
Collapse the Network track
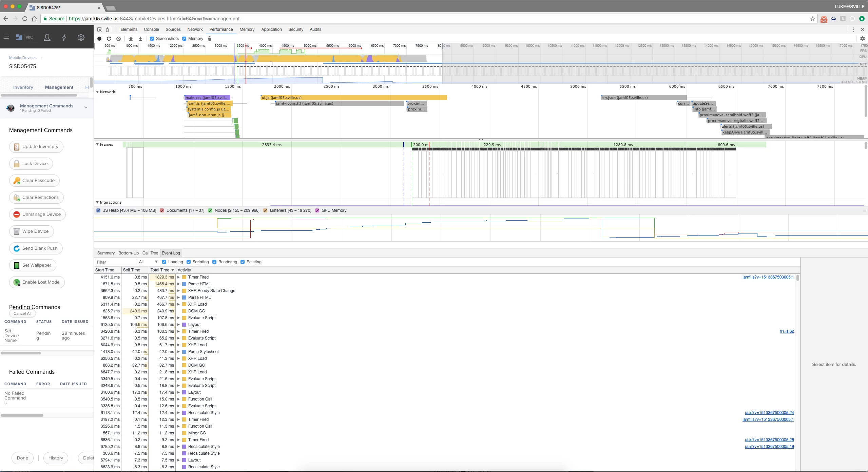click(97, 92)
